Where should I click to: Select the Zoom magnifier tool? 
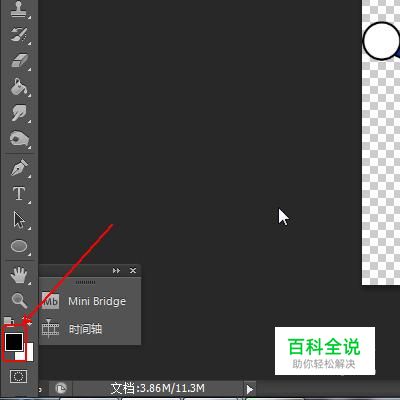pyautogui.click(x=19, y=301)
